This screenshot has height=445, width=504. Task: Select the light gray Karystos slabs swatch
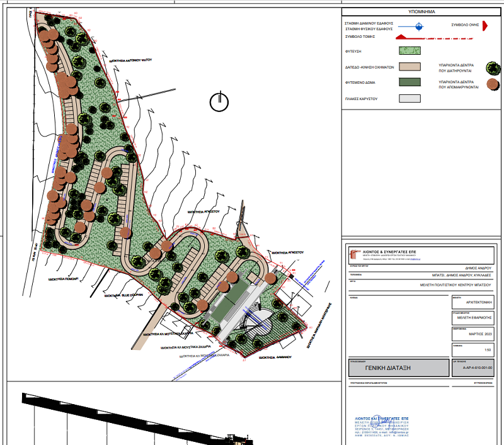(409, 98)
